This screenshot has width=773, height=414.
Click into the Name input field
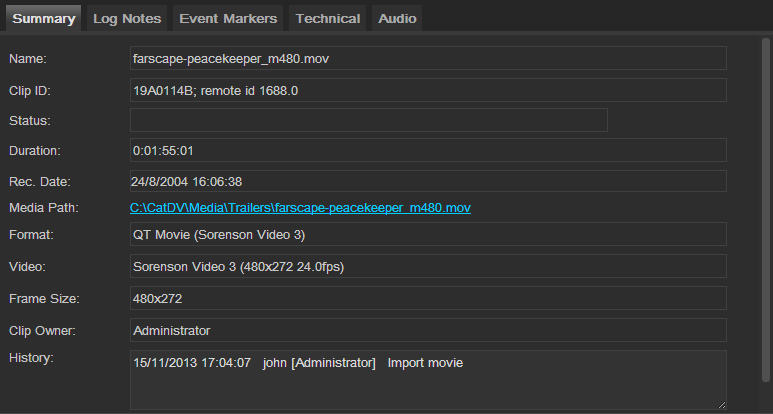[428, 58]
